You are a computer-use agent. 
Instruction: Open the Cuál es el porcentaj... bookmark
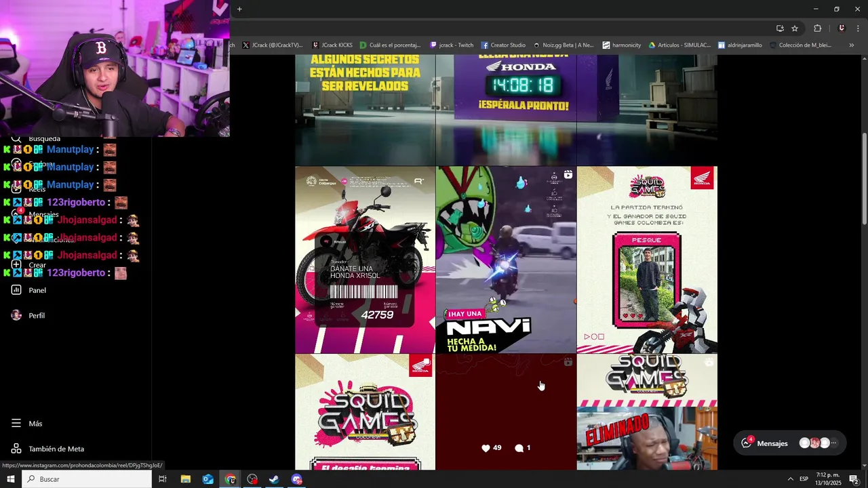click(x=391, y=45)
